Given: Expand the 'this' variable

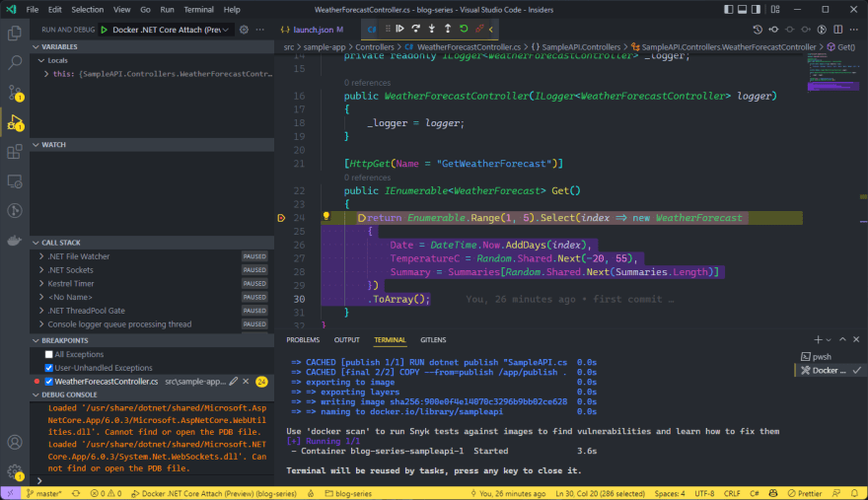Looking at the screenshot, I should 46,74.
